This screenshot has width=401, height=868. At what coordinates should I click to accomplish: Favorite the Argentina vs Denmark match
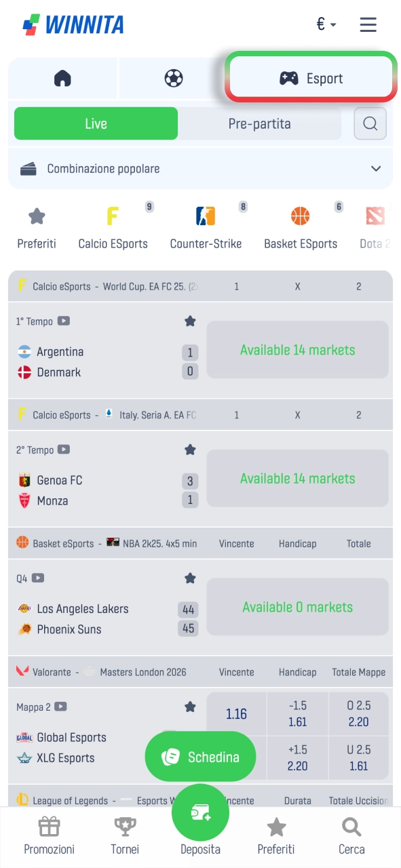(x=190, y=321)
